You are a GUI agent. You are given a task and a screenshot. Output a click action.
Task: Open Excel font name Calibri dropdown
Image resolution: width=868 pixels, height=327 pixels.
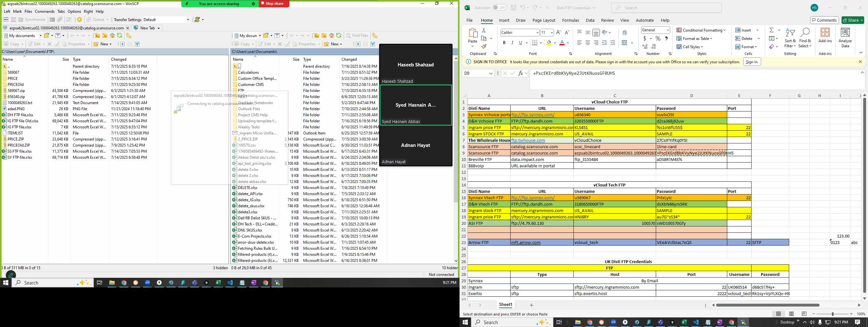[x=537, y=32]
